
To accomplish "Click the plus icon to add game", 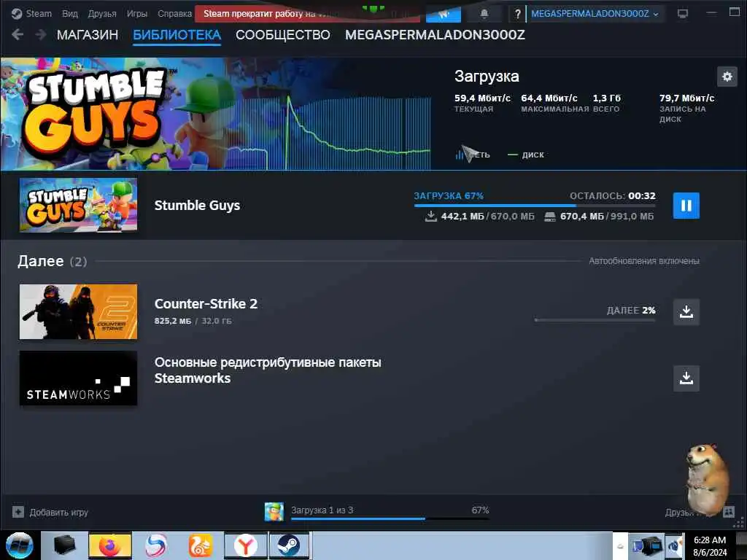I will point(18,512).
